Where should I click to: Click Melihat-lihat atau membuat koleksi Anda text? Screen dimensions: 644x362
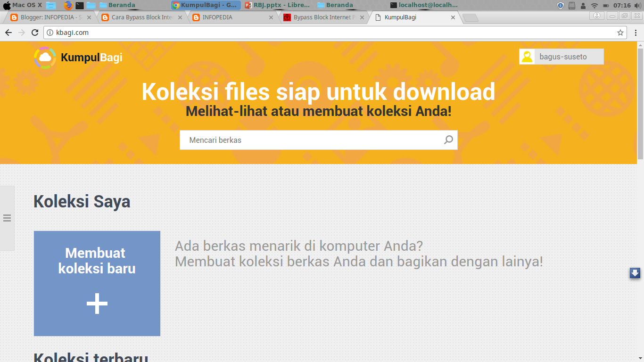point(319,112)
